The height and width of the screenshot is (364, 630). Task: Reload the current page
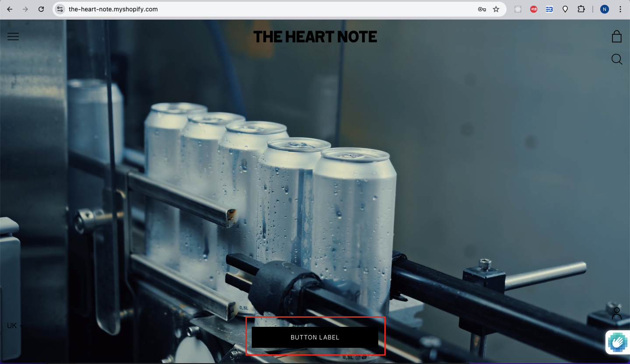(41, 9)
